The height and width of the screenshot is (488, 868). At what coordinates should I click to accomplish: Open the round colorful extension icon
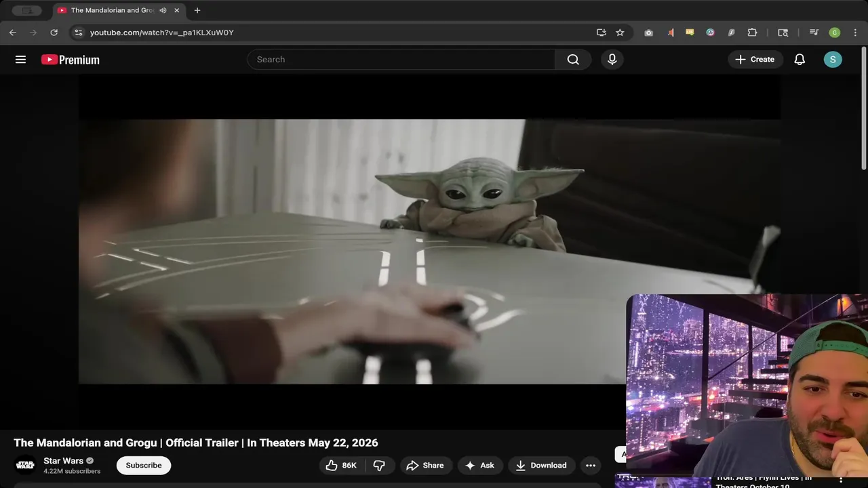click(710, 33)
